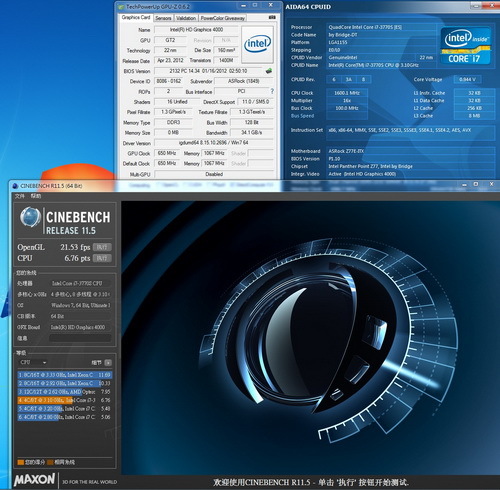Click the Die Size field 160 mm²
This screenshot has height=490, width=500.
tap(226, 50)
